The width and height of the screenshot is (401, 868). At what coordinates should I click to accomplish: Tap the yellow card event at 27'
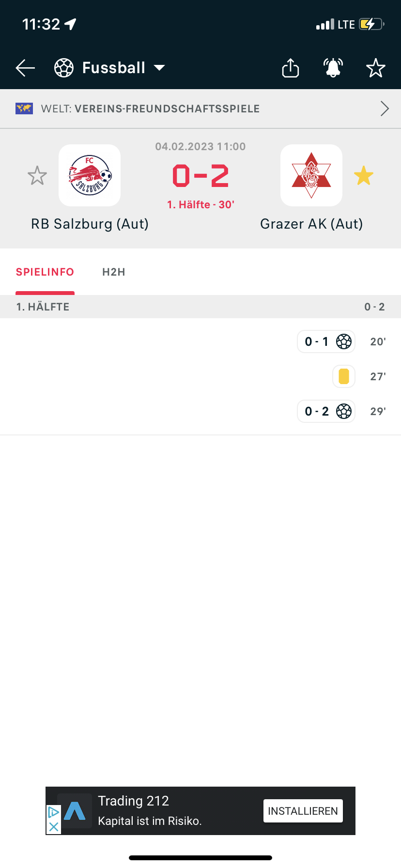point(344,376)
